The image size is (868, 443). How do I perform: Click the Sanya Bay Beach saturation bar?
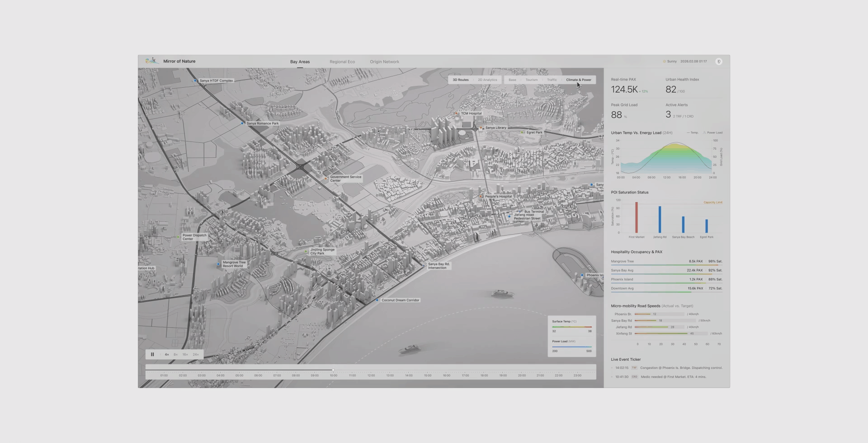click(683, 225)
